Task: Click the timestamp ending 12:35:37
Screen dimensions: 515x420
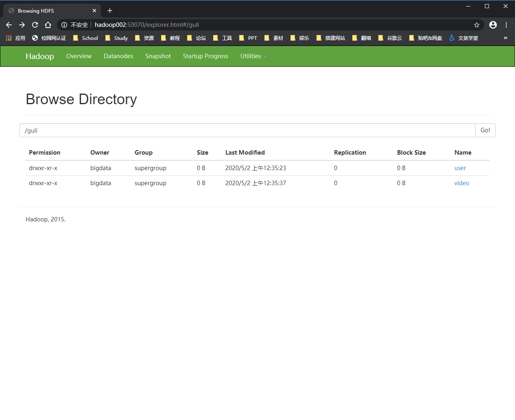Action: tap(255, 183)
